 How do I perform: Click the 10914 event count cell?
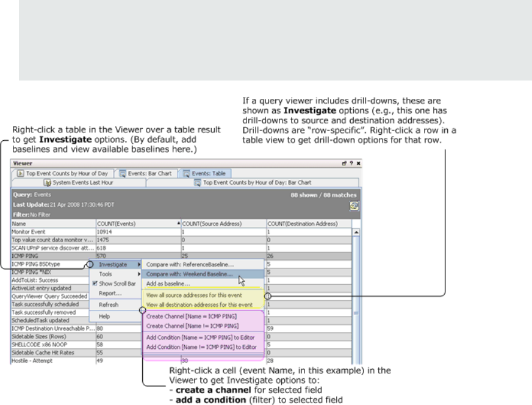pyautogui.click(x=138, y=232)
